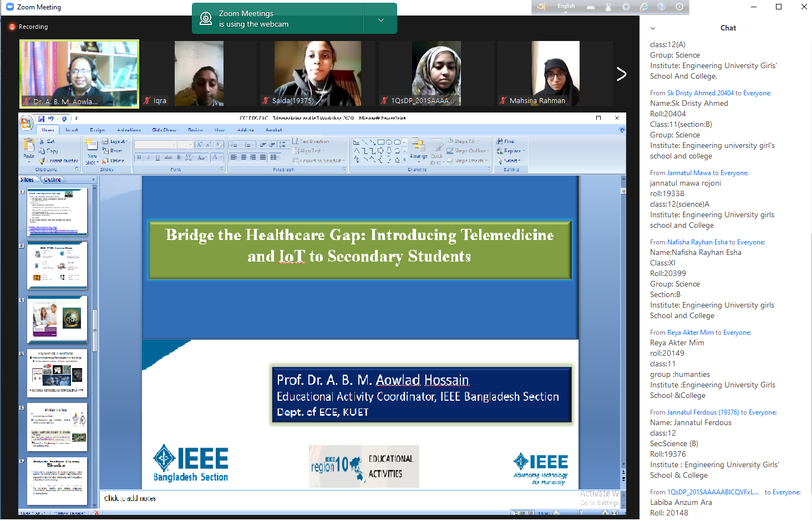Justify the paragraph text
This screenshot has height=521, width=812.
[262, 157]
